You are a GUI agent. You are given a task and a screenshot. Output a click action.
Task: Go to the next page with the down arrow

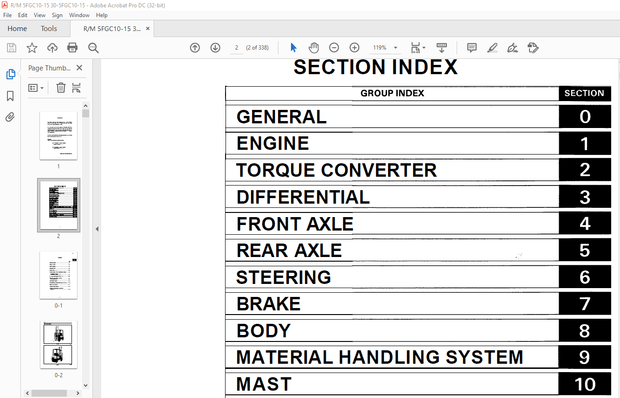pos(215,48)
